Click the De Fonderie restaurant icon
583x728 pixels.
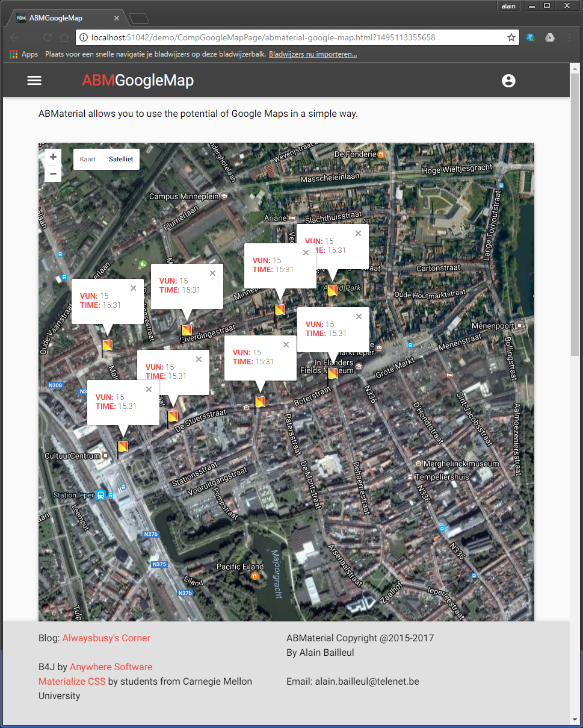point(381,154)
